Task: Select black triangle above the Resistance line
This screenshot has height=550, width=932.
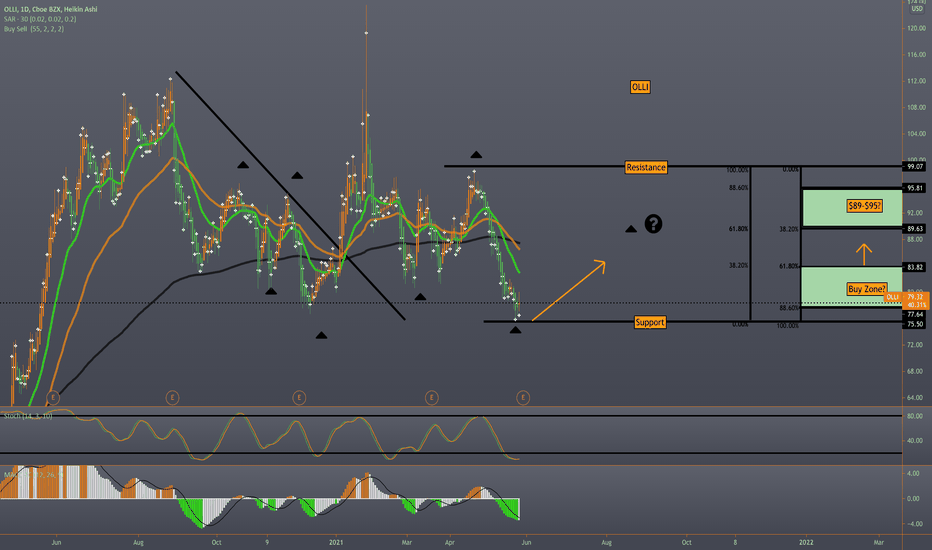Action: point(476,155)
